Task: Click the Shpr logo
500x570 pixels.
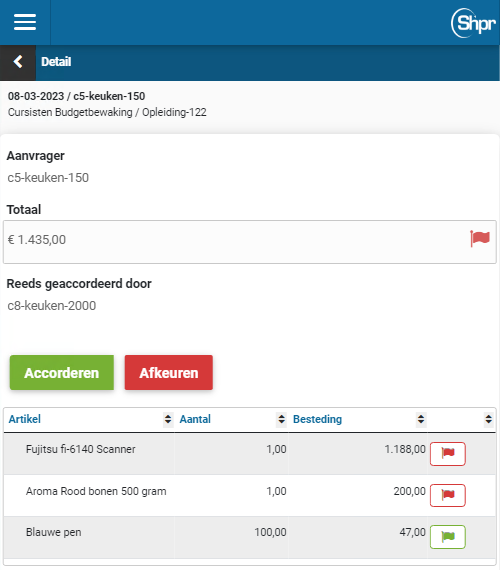Action: 473,23
